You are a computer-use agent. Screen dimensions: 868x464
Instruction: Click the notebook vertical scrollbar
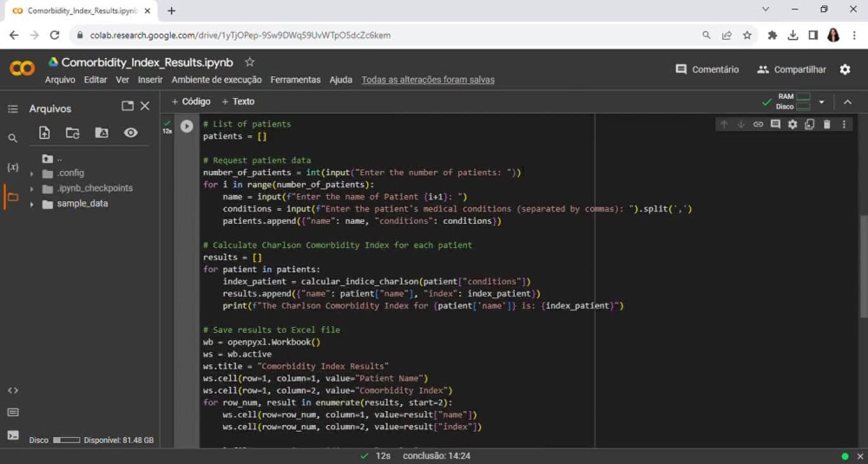click(863, 265)
